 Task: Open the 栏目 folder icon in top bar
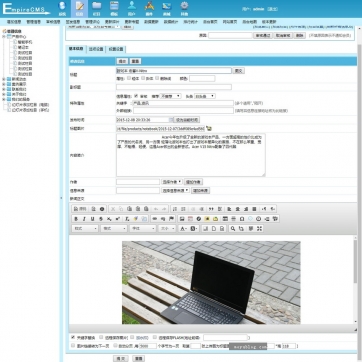(x=97, y=8)
